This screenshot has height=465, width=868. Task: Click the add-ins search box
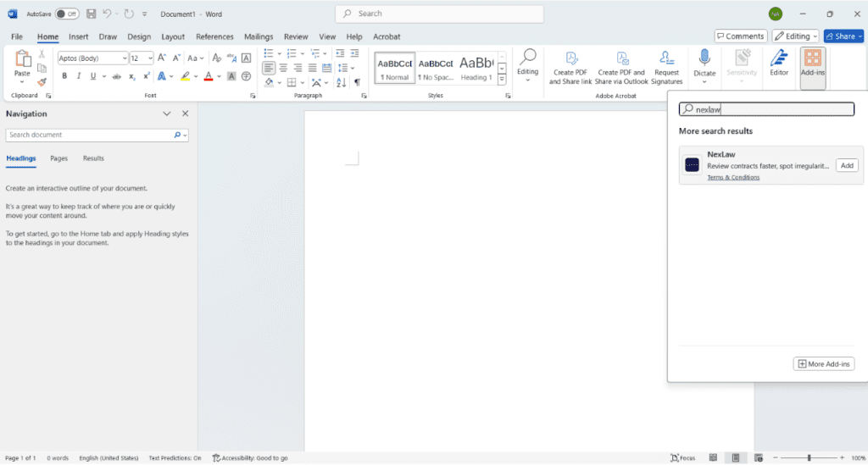766,109
